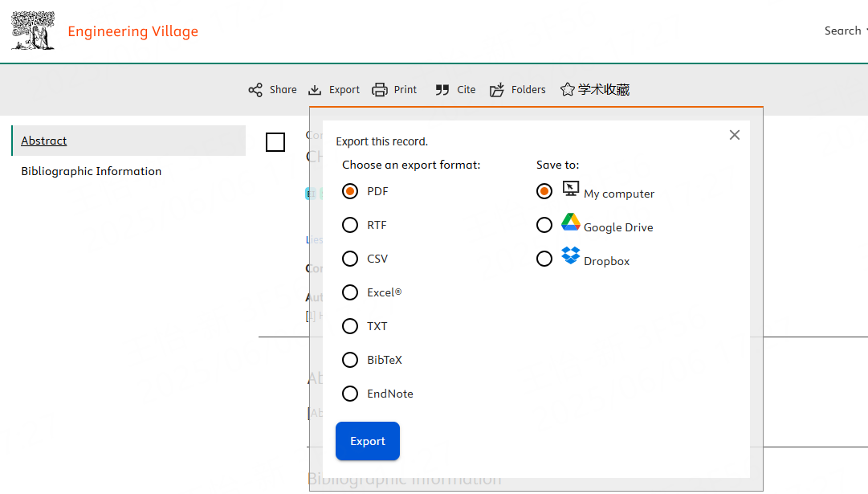Click the Export text label in toolbar

tap(344, 90)
